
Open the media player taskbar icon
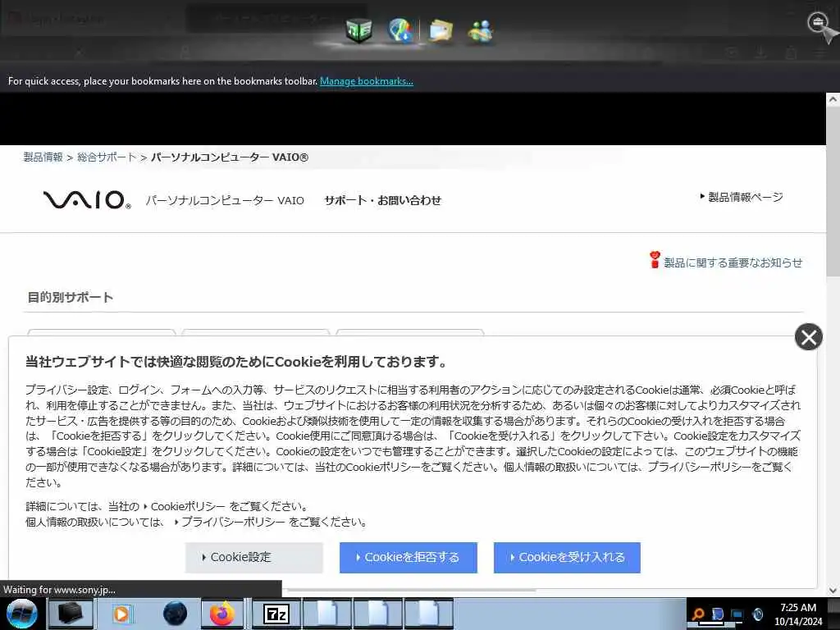tap(121, 614)
